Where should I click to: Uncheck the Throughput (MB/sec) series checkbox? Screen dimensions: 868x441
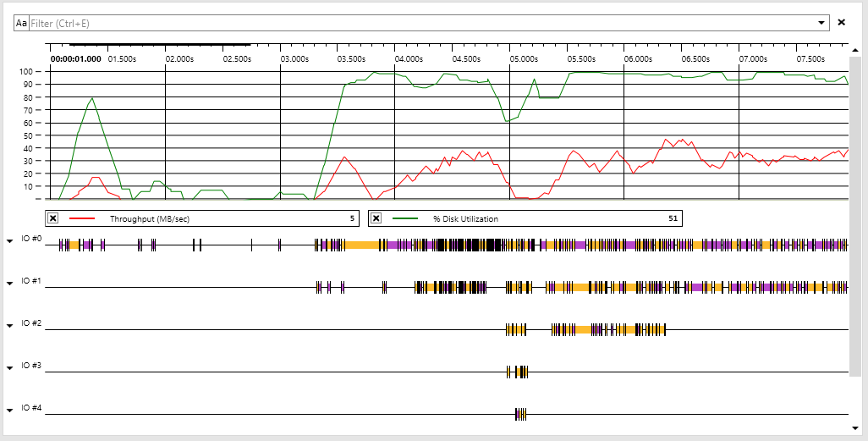pos(52,218)
